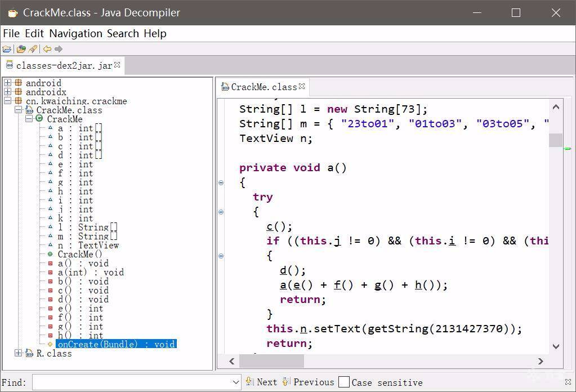Open the File menu
This screenshot has height=392, width=576.
(11, 33)
